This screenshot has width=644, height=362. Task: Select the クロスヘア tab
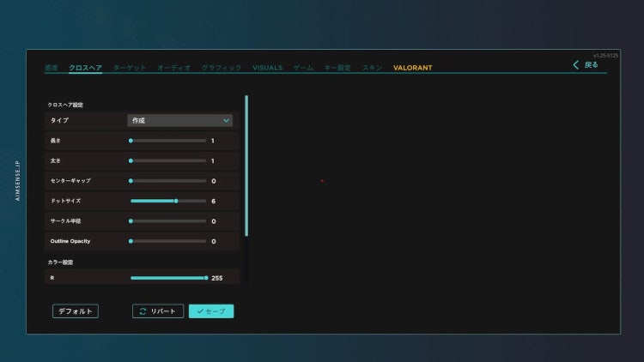pos(85,68)
